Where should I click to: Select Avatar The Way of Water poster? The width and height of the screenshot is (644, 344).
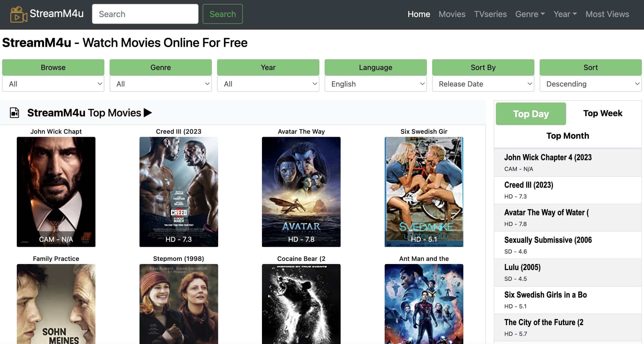pos(301,192)
